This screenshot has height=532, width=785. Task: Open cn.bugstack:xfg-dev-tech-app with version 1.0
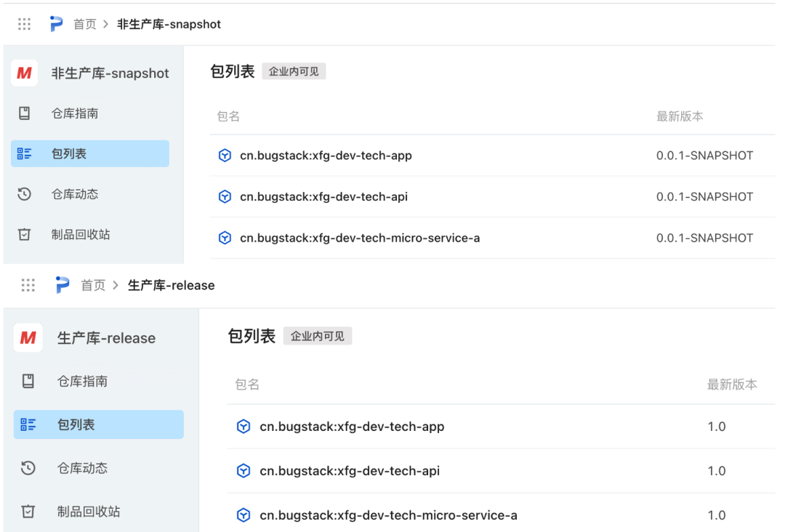coord(501,427)
